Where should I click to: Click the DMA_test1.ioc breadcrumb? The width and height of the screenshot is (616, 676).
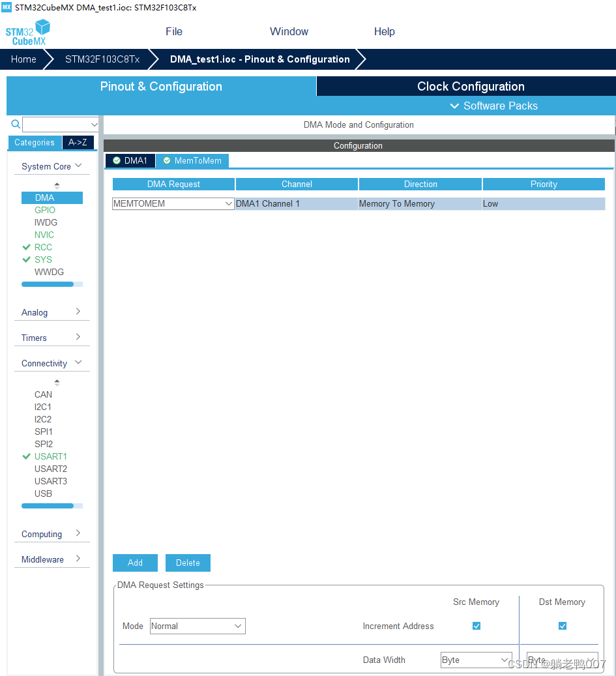click(260, 59)
